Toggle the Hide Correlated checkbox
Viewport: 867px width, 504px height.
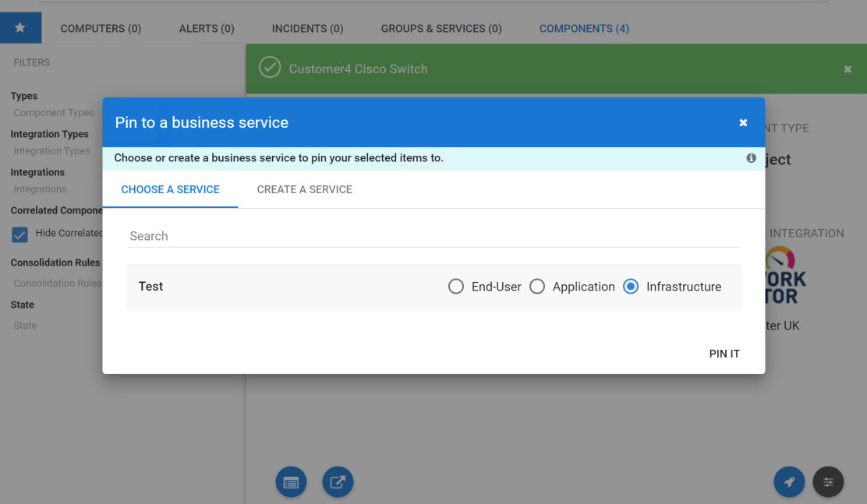pyautogui.click(x=19, y=234)
